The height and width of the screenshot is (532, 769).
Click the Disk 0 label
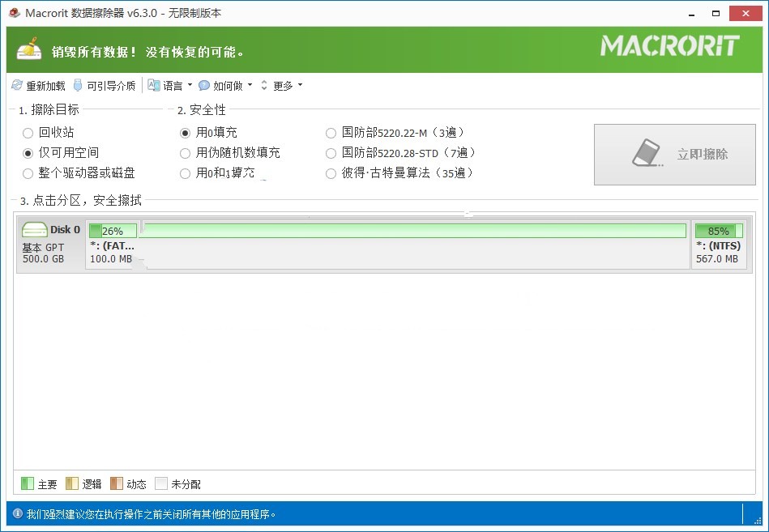tap(65, 229)
